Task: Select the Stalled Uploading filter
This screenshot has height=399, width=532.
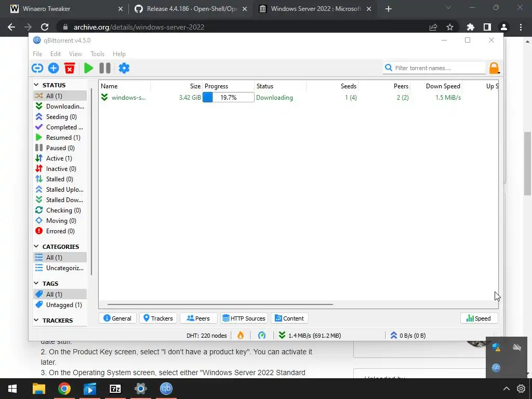Action: [x=60, y=190]
